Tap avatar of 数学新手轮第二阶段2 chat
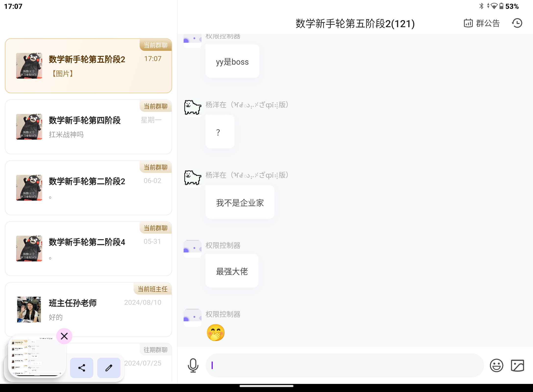Image resolution: width=533 pixels, height=392 pixels. click(29, 188)
